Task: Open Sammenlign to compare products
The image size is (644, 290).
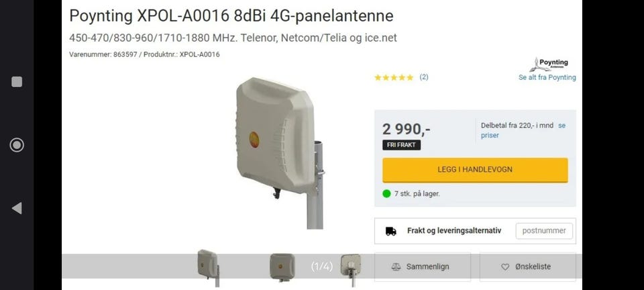Action: 422,267
